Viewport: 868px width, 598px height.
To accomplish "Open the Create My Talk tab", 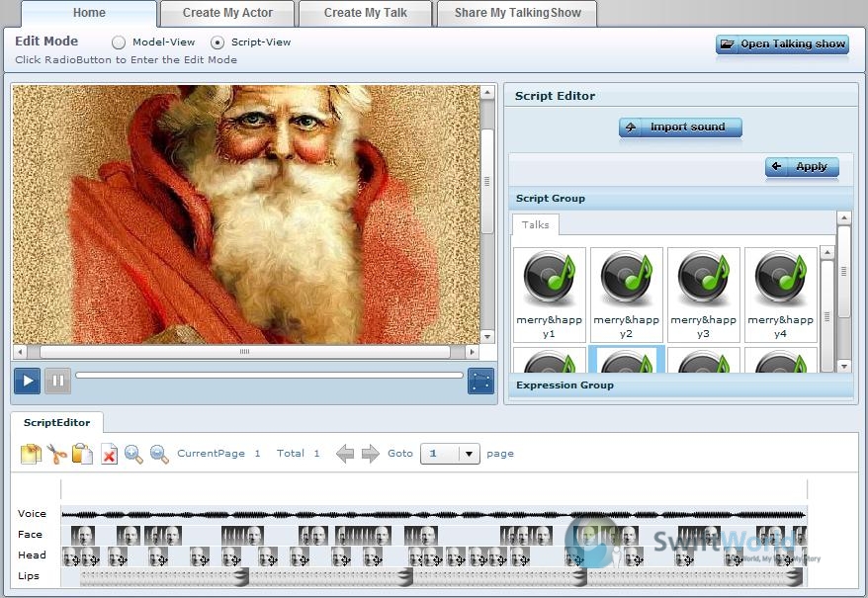I will pyautogui.click(x=366, y=13).
